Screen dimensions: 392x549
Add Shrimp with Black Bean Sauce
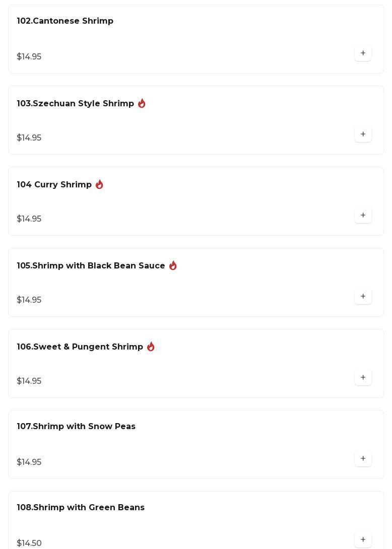(x=363, y=297)
